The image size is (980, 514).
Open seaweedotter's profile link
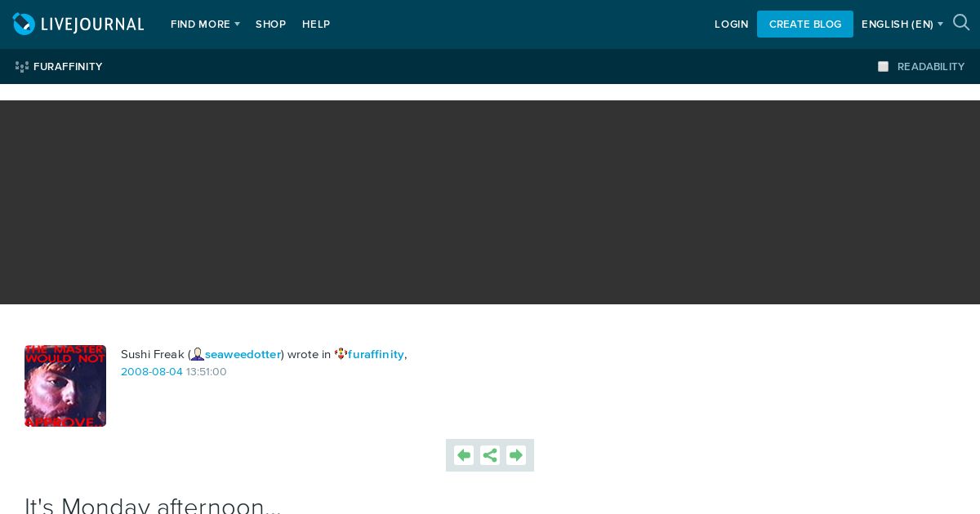click(x=243, y=354)
